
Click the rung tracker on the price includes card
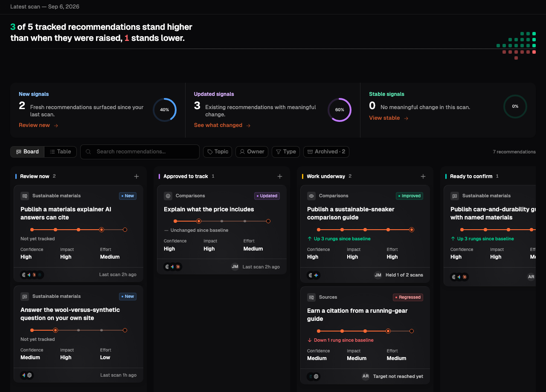pyautogui.click(x=222, y=221)
